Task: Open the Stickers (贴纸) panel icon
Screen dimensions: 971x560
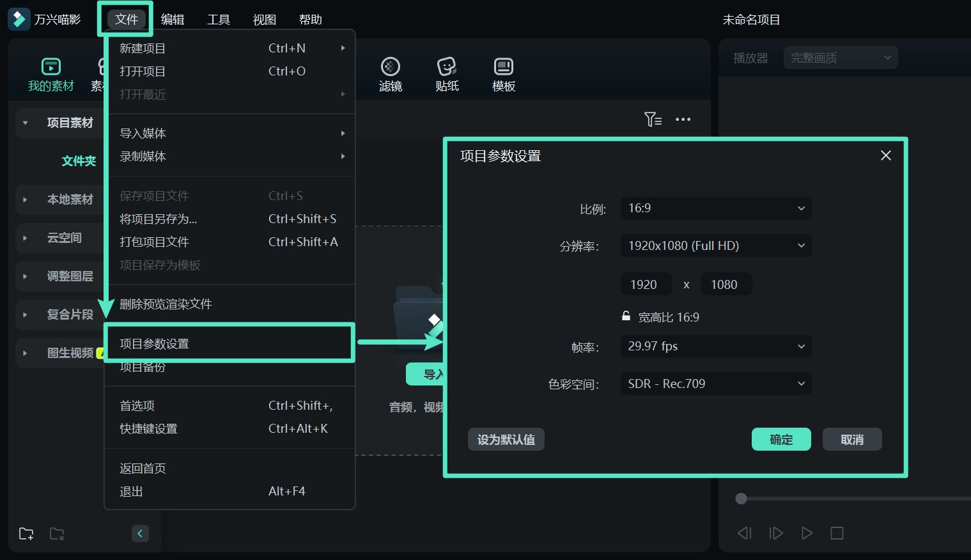Action: pos(446,67)
